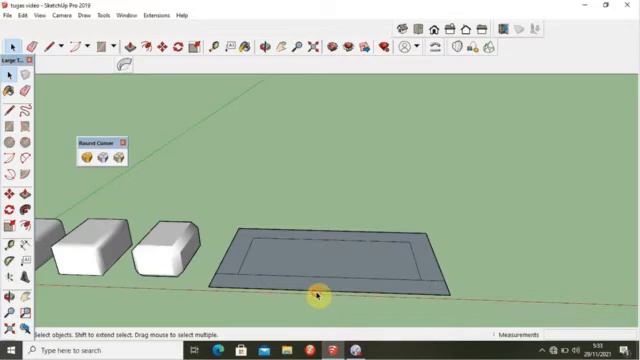Open the Camera menu

[62, 16]
